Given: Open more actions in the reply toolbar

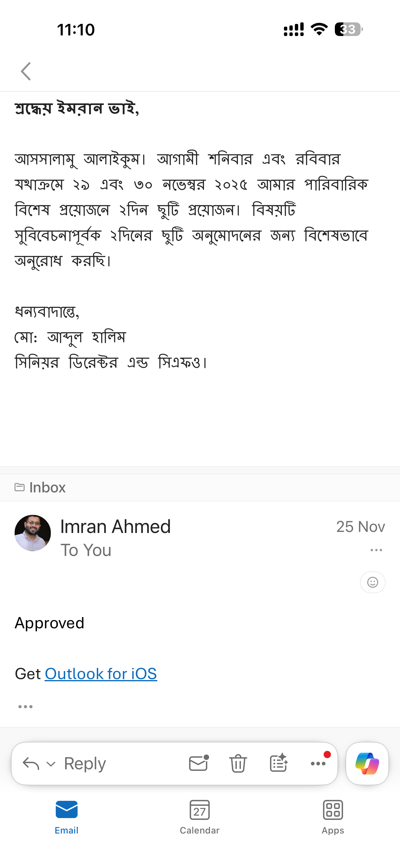Looking at the screenshot, I should pos(318,763).
